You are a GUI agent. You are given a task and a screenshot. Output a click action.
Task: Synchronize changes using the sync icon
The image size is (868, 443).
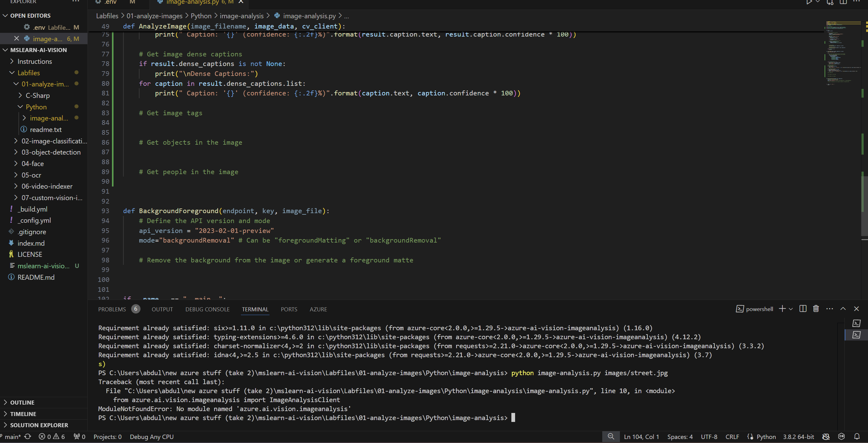[28, 436]
